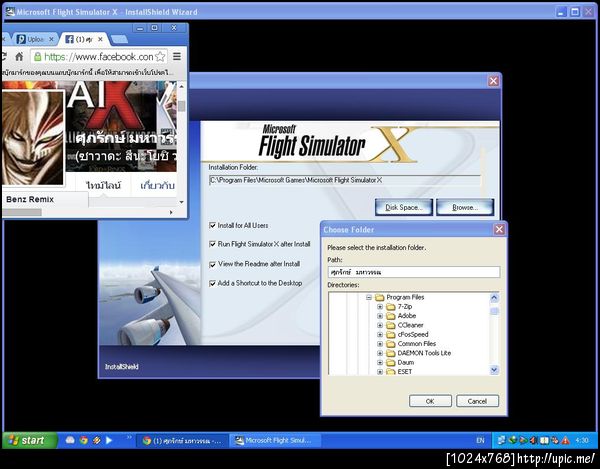Launch Chrome from quick launch bar
This screenshot has height=469, width=600.
click(83, 440)
